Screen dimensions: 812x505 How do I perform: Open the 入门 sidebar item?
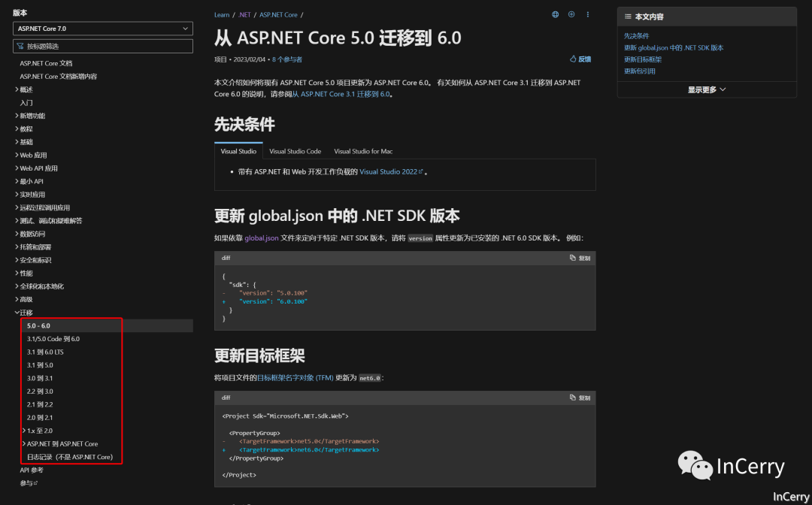(x=26, y=102)
